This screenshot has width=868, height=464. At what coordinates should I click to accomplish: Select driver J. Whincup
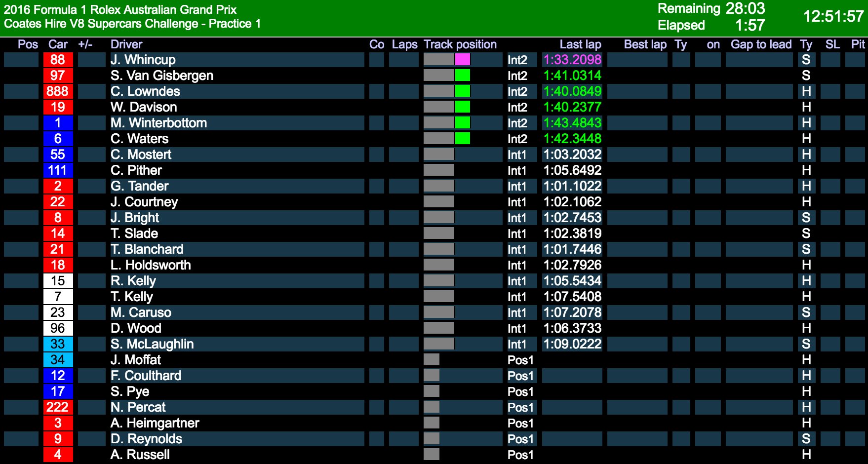point(143,60)
